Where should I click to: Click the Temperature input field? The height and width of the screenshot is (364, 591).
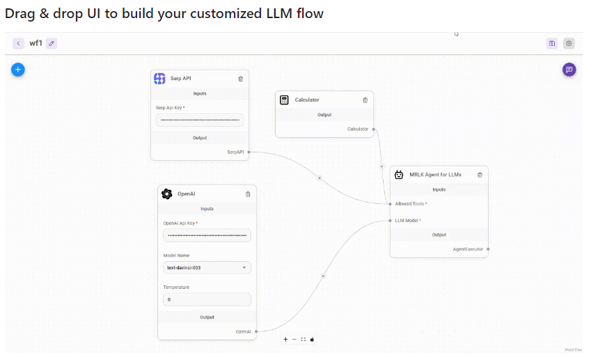click(x=207, y=299)
